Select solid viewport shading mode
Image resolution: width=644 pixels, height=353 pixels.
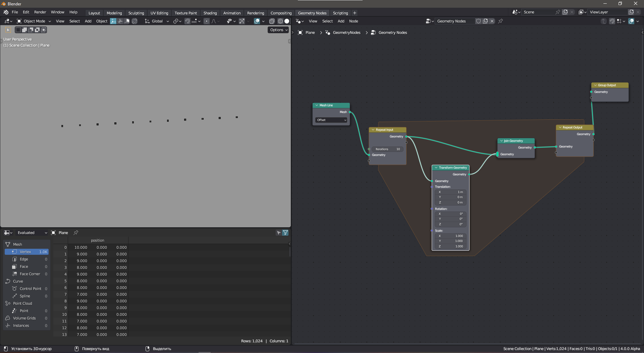(x=287, y=21)
